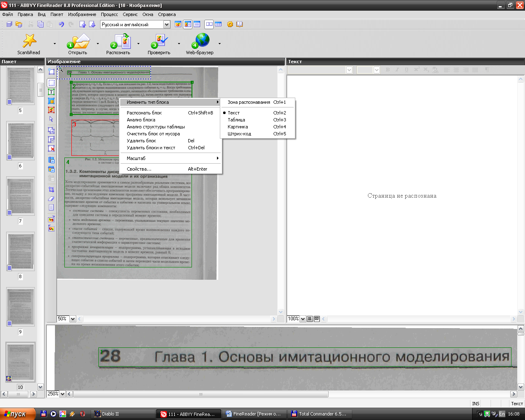Select the Draw Table Block tool

[x=51, y=101]
